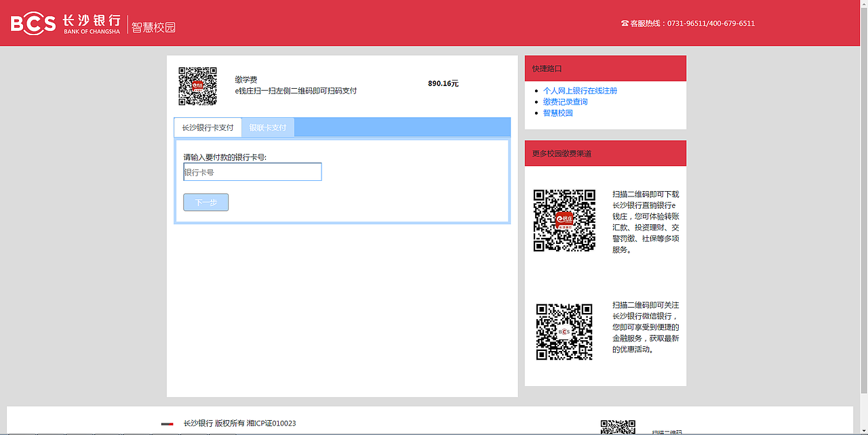Click the scrollbar up arrow
This screenshot has height=435, width=868.
point(864,3)
